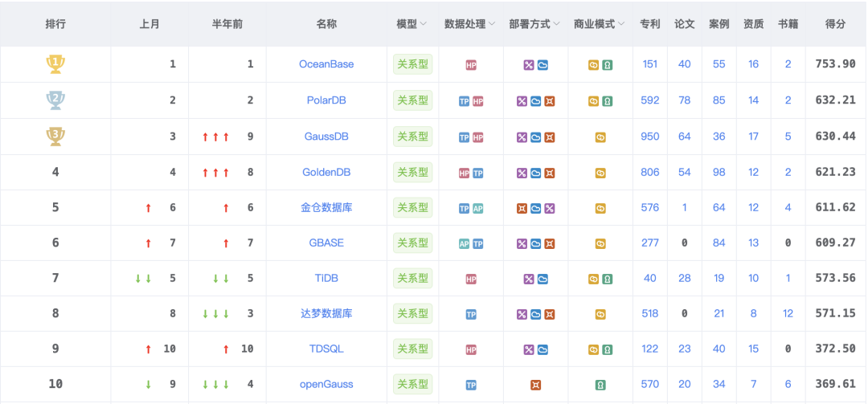This screenshot has height=404, width=868.
Task: Click the yellow business-model icon for OceanBase
Action: point(593,65)
